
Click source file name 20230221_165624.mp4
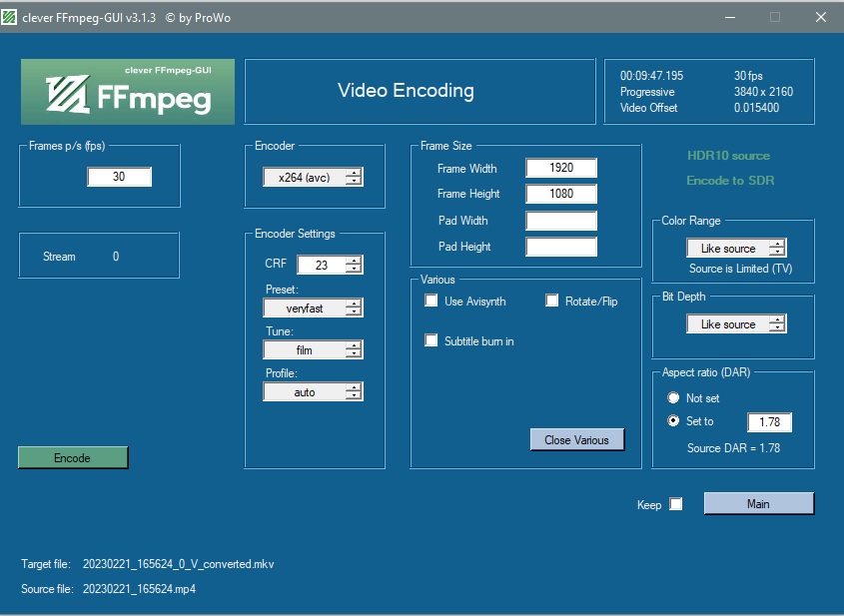[139, 589]
